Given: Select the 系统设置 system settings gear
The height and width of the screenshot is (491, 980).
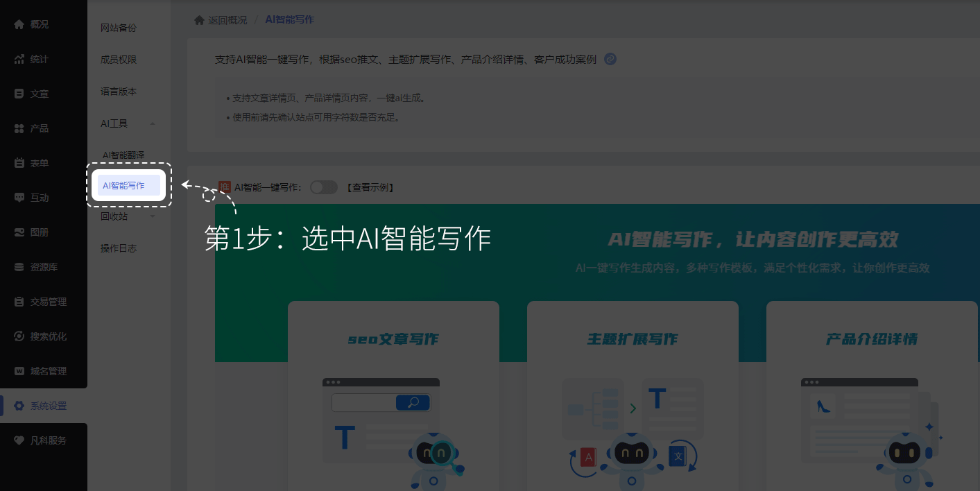Looking at the screenshot, I should coord(19,406).
